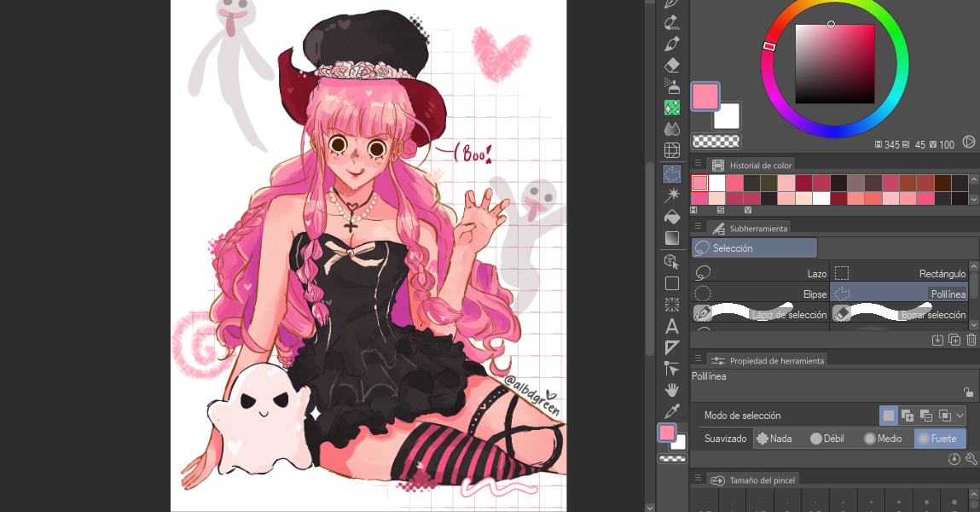Choose the Polilínea selection sub tool
Viewport: 980px width, 512px height.
tap(899, 294)
